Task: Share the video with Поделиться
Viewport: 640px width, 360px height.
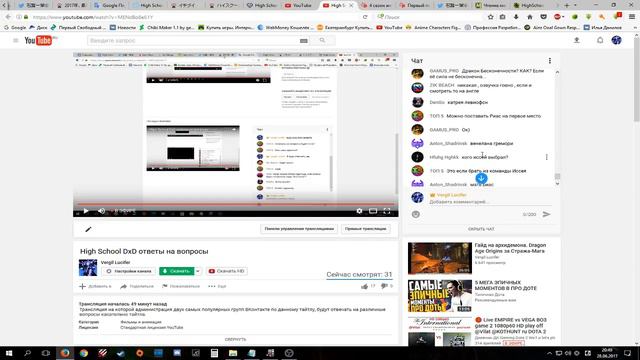Action: pos(137,287)
